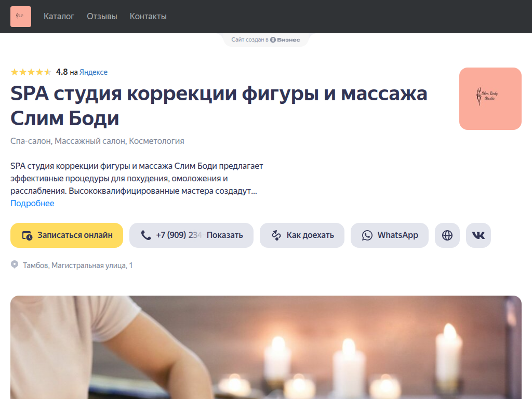Click the globe website icon
The image size is (532, 399).
tap(447, 235)
